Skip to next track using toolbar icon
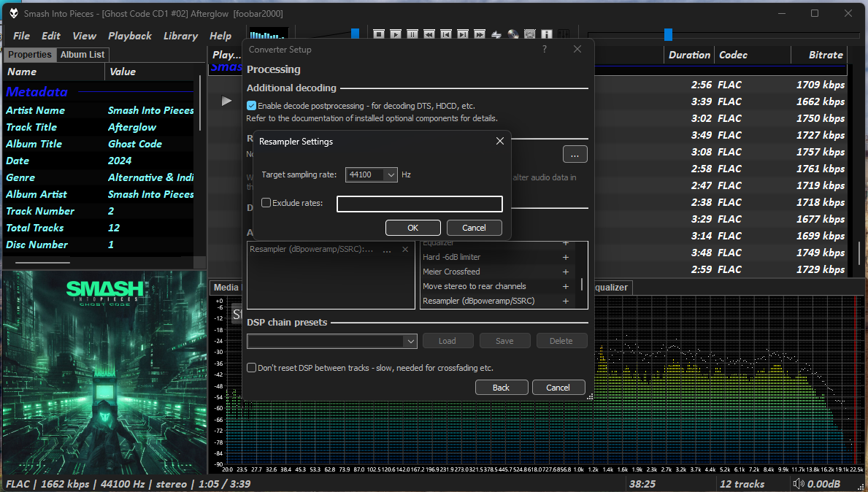 coord(463,34)
